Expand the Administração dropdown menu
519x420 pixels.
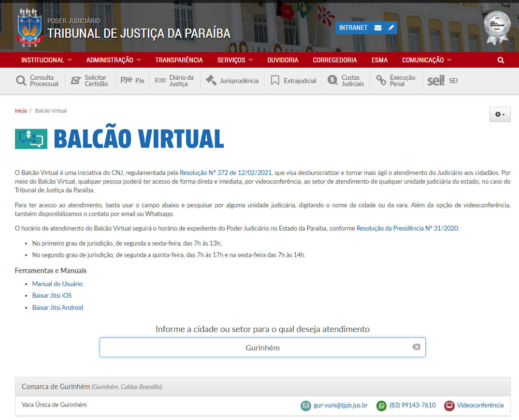114,60
